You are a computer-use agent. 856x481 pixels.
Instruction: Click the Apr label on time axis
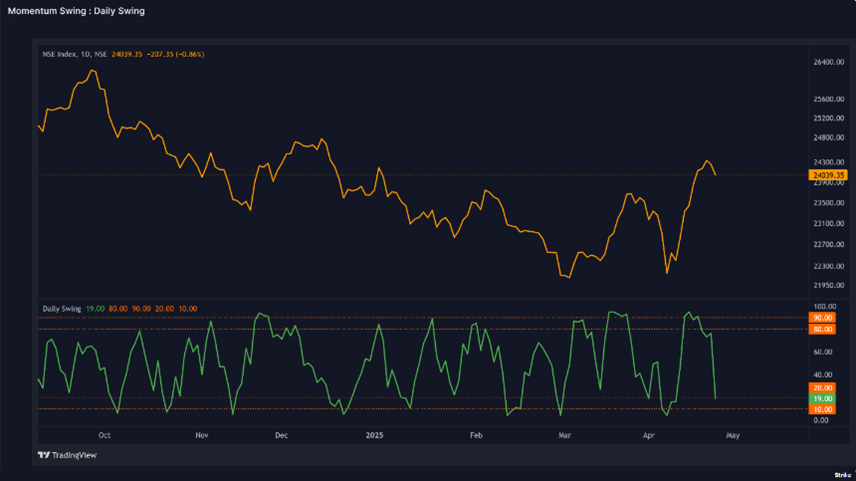pyautogui.click(x=649, y=436)
